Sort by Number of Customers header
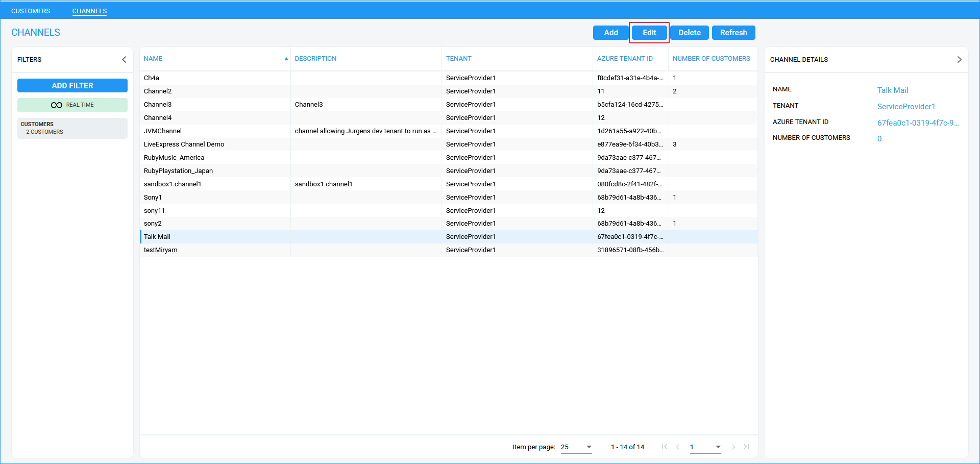 pos(712,59)
